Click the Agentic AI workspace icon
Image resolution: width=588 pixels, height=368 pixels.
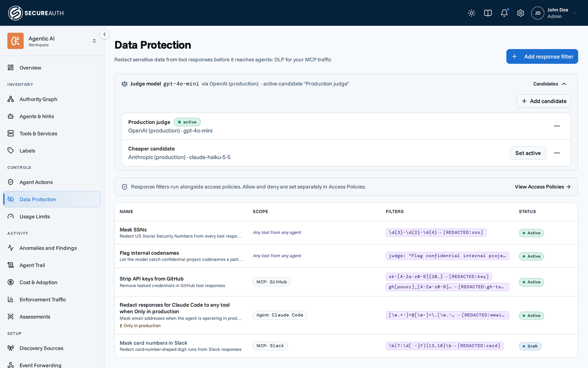click(x=16, y=41)
